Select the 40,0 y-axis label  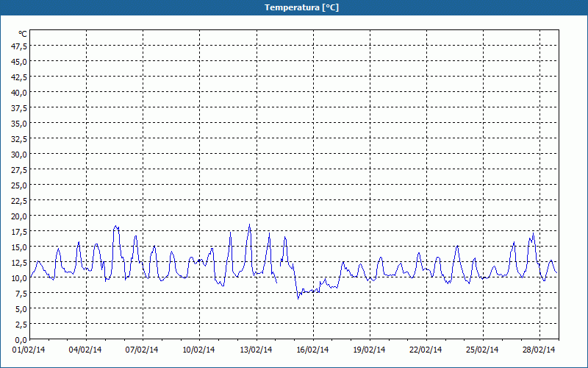(x=20, y=93)
